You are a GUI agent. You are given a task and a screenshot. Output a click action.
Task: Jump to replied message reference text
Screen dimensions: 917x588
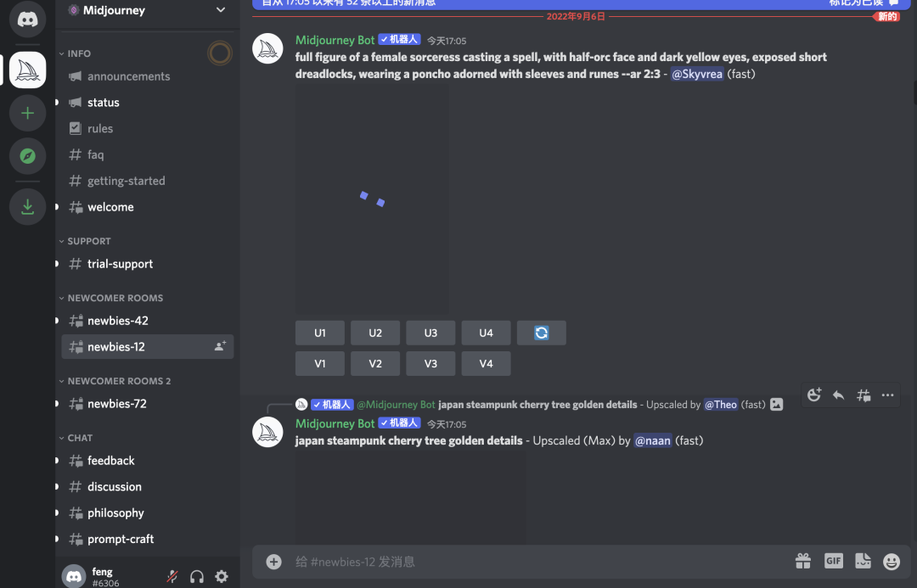pos(537,405)
